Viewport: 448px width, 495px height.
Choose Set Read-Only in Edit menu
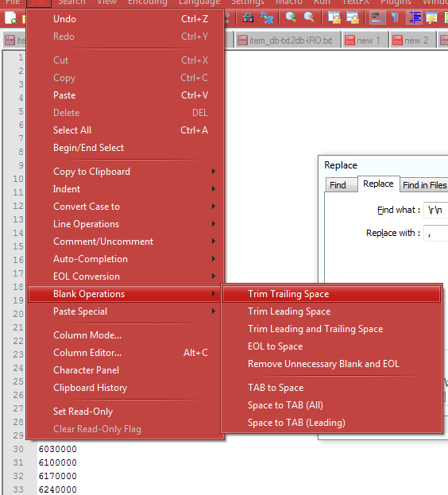point(126,412)
